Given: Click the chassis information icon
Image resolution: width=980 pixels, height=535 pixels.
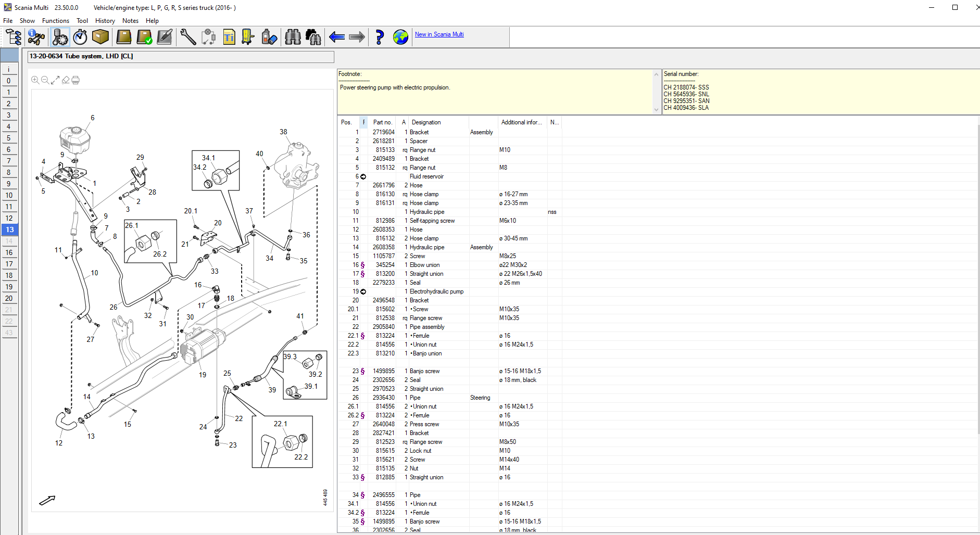Looking at the screenshot, I should 36,37.
